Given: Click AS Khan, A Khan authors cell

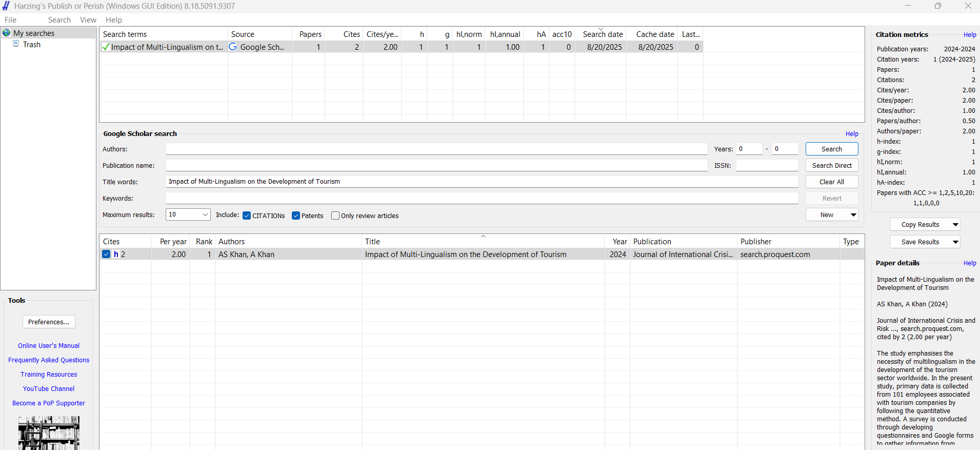Looking at the screenshot, I should coord(289,254).
